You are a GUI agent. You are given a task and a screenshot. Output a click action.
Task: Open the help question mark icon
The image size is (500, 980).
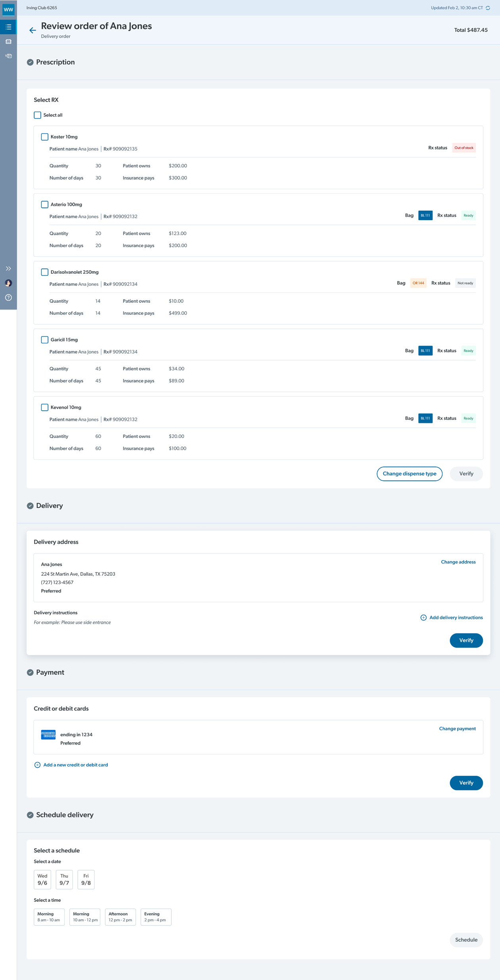pos(8,298)
